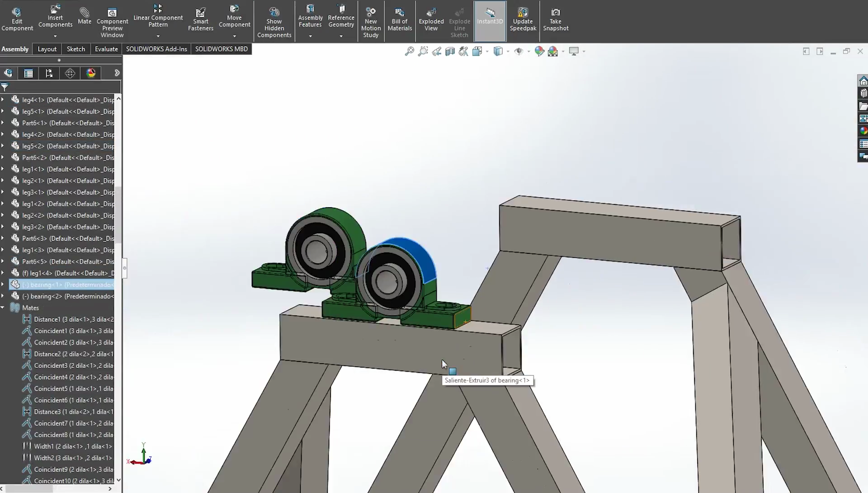Select the Edit Appearance icon
The height and width of the screenshot is (493, 868).
click(539, 51)
